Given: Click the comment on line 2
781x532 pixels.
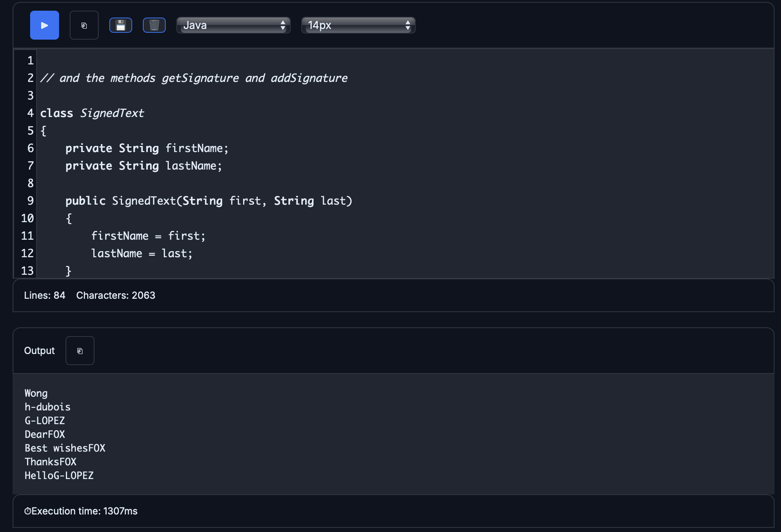Looking at the screenshot, I should click(194, 78).
